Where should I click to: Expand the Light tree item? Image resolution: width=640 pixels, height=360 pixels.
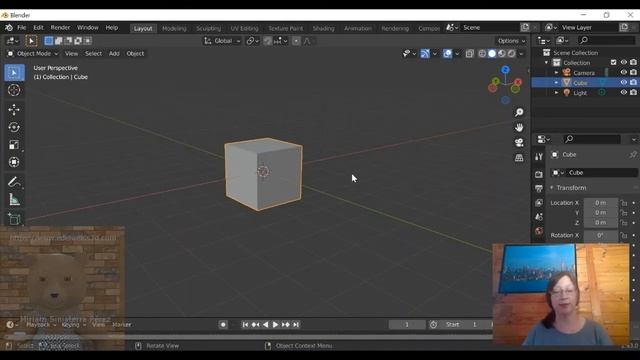click(x=556, y=93)
